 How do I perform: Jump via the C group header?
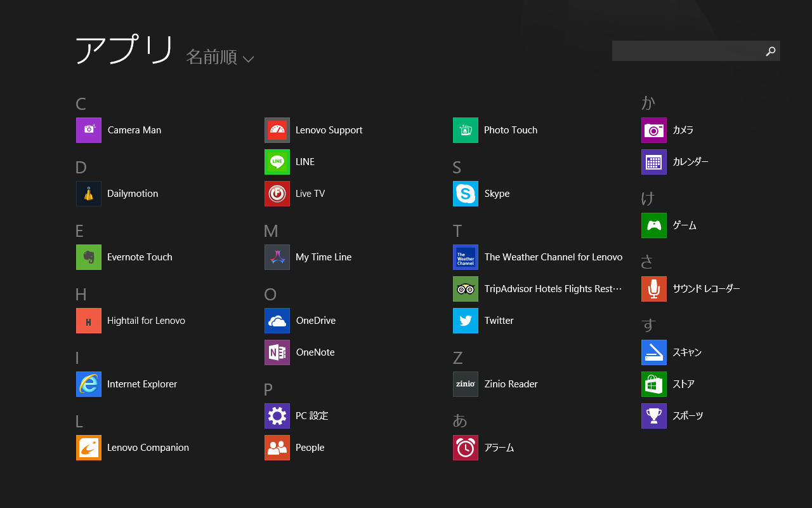click(81, 104)
